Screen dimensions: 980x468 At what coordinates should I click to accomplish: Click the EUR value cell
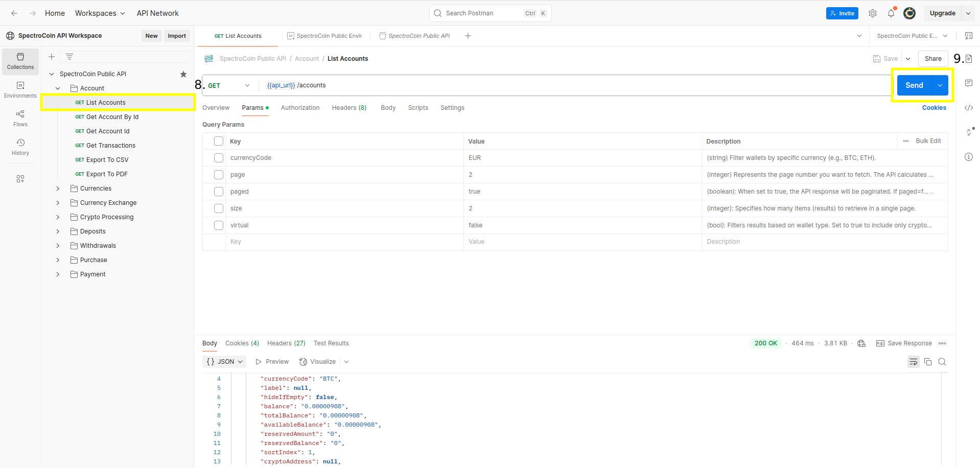(582, 158)
